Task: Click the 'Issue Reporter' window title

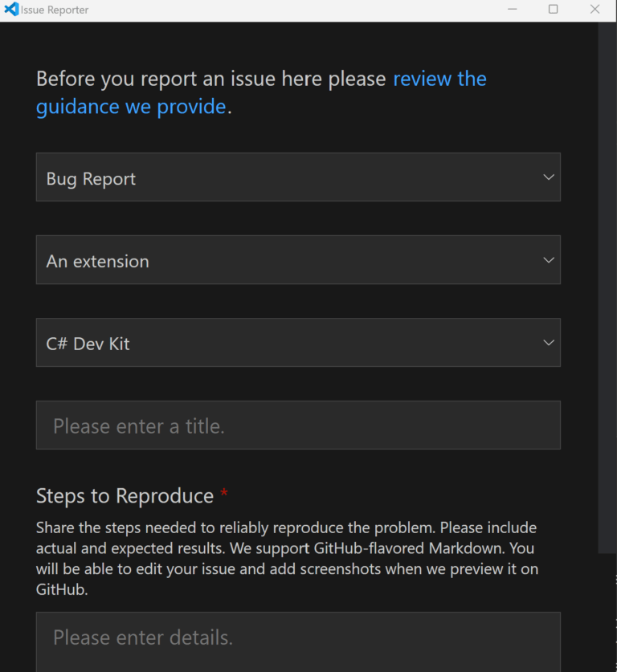Action: coord(55,10)
